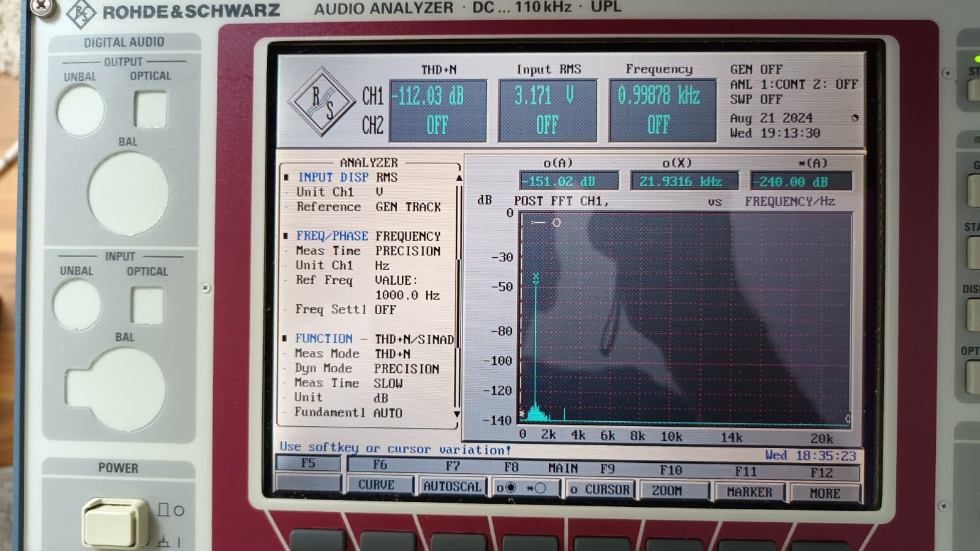Click the Wed 18:35:23 status bar time

coord(810,455)
